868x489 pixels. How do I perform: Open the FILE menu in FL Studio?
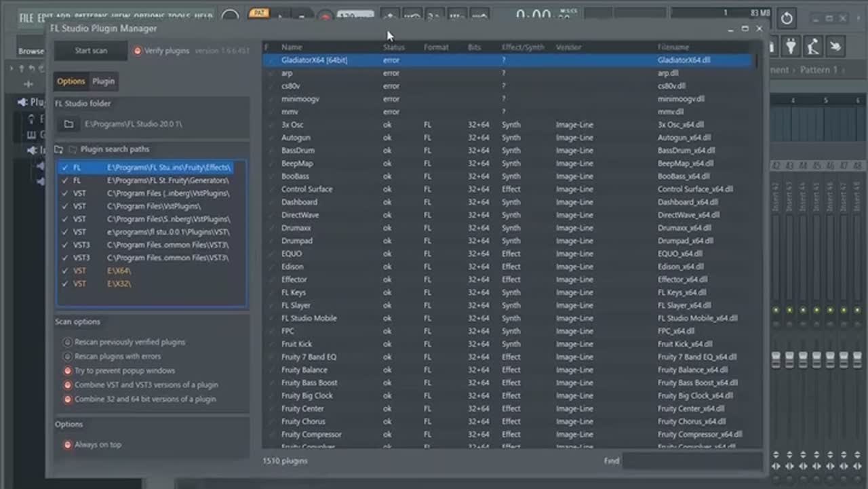pos(26,18)
